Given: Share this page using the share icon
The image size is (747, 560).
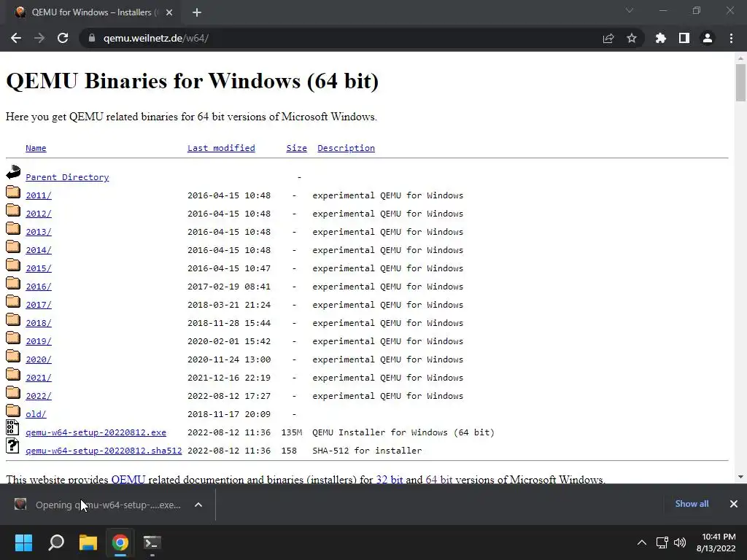Looking at the screenshot, I should pyautogui.click(x=608, y=38).
